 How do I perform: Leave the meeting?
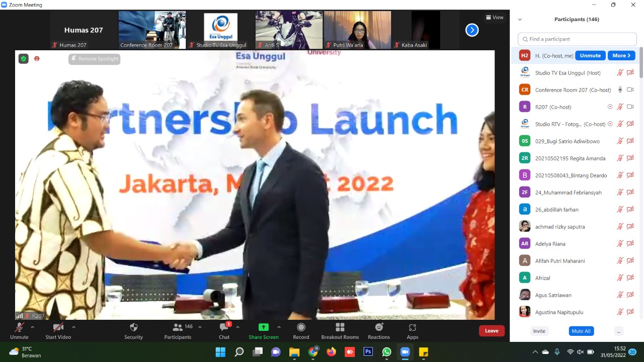click(x=492, y=331)
